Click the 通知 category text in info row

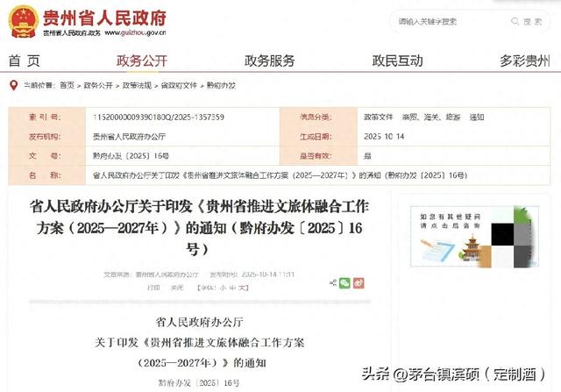[477, 117]
